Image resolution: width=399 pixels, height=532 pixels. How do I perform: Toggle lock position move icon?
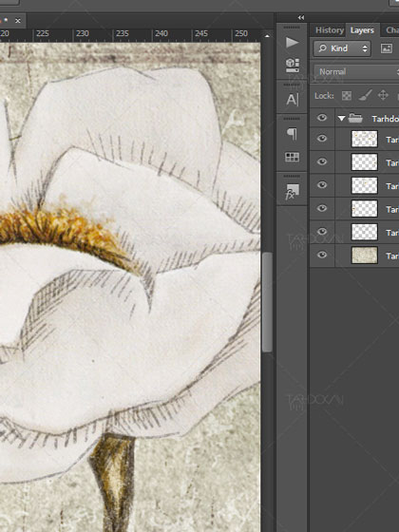coord(383,95)
